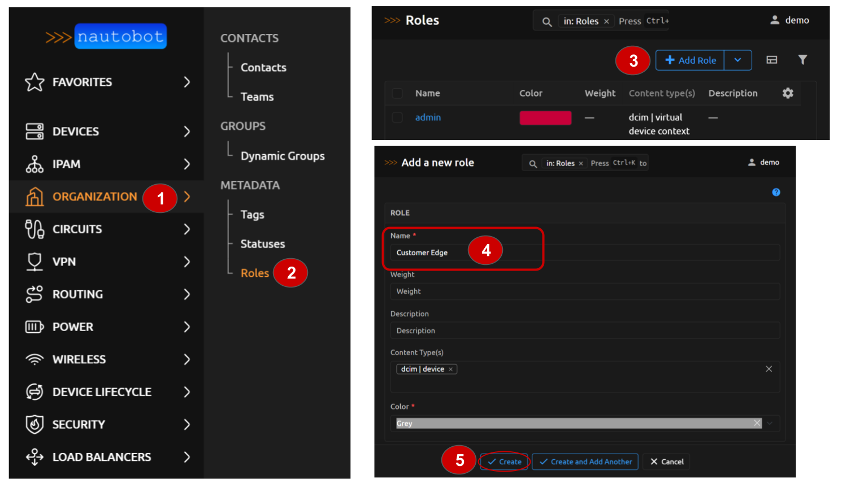Click the blue help question icon
Viewport: 868px width, 488px height.
[776, 193]
